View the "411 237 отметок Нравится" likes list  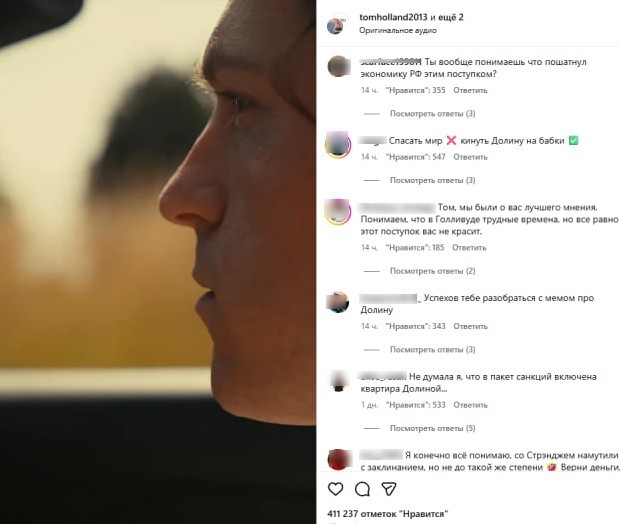point(388,514)
